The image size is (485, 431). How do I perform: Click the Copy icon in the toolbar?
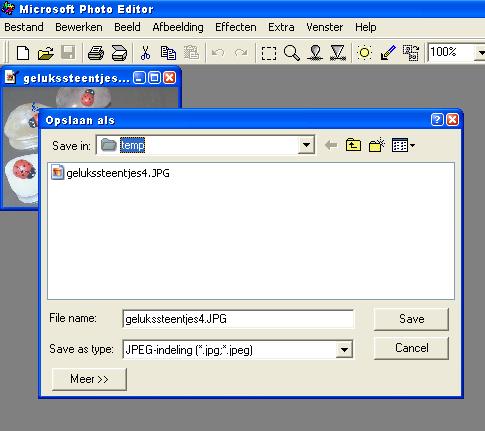[168, 53]
